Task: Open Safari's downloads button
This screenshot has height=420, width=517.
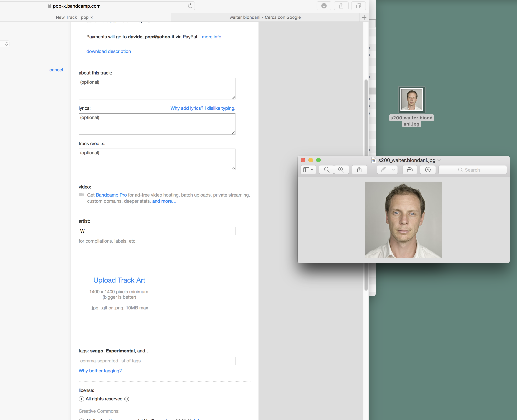Action: 324,6
